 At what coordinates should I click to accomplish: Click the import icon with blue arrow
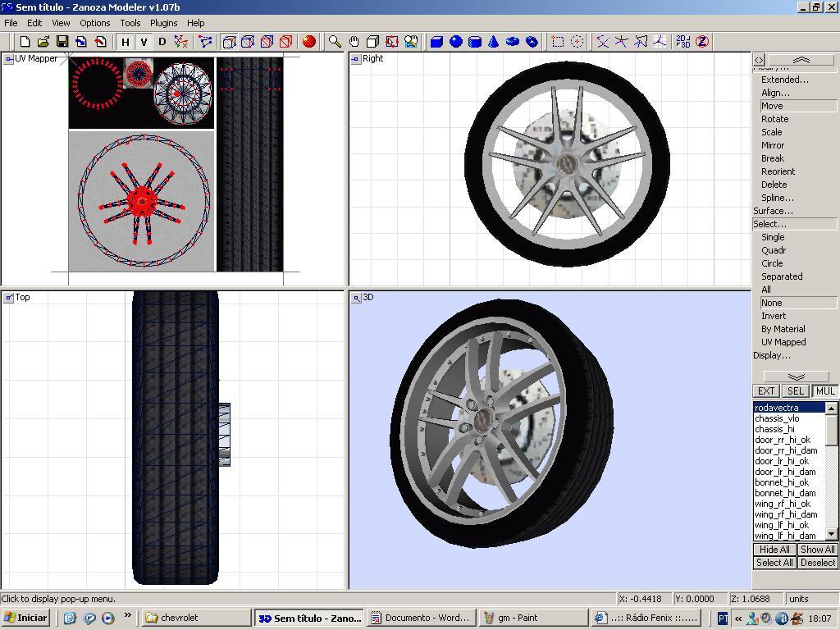click(81, 42)
